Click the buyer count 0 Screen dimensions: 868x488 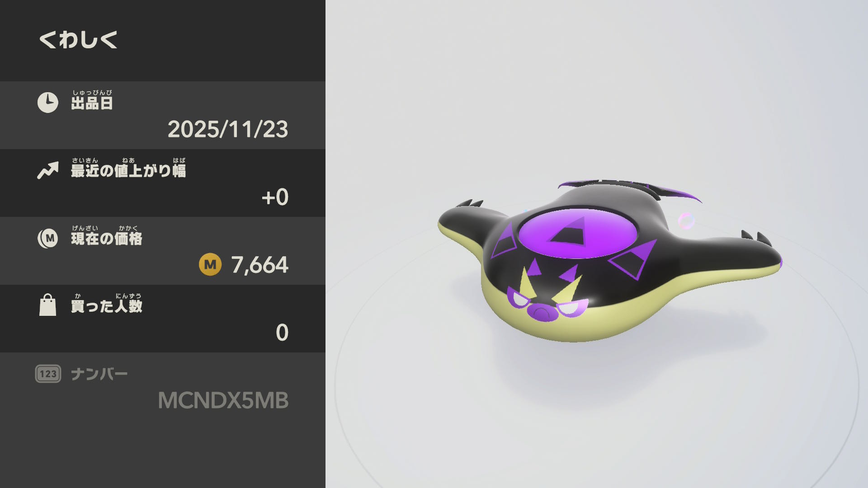click(x=282, y=333)
